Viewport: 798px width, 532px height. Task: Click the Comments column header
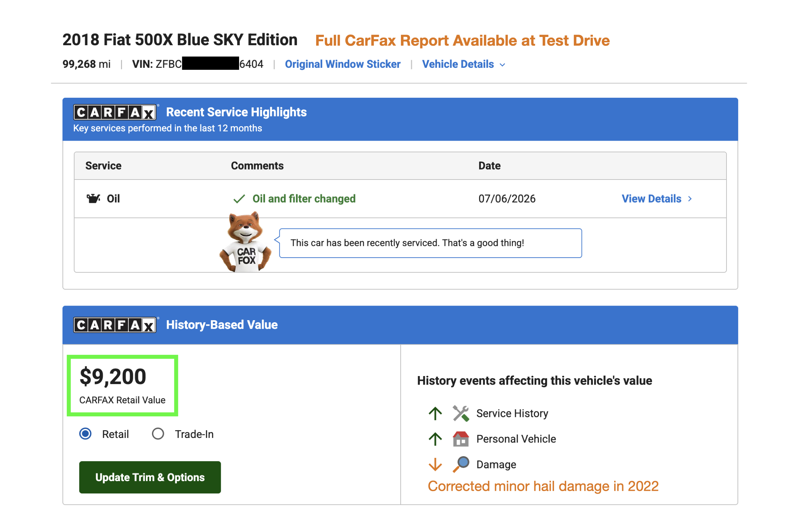pos(257,166)
